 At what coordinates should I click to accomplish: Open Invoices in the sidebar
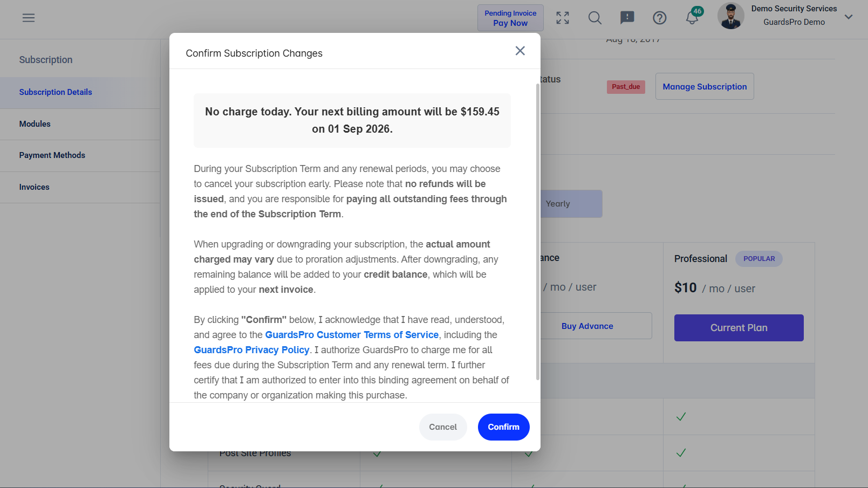pyautogui.click(x=80, y=187)
